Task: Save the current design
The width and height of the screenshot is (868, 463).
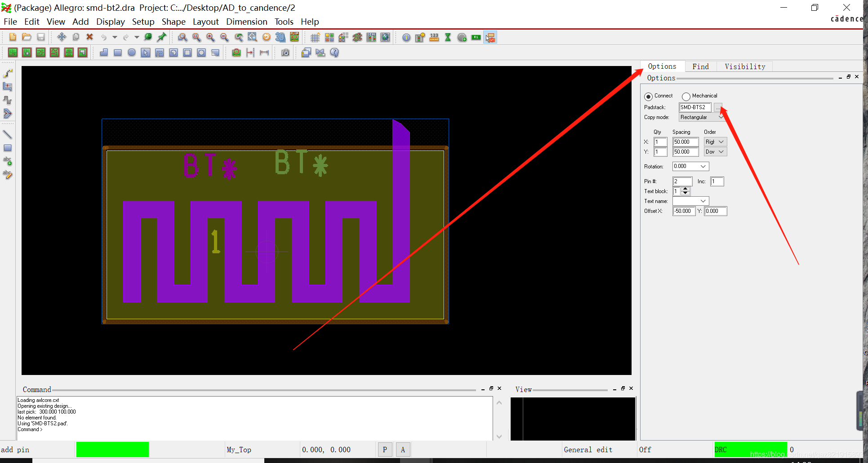Action: click(41, 37)
